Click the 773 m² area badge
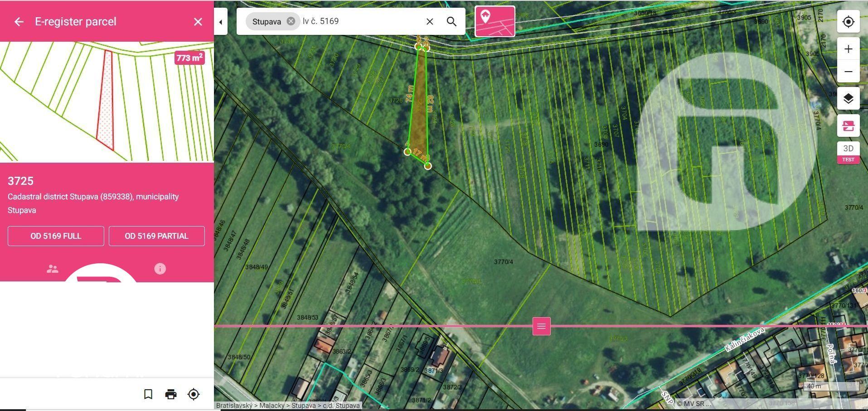 tap(189, 58)
